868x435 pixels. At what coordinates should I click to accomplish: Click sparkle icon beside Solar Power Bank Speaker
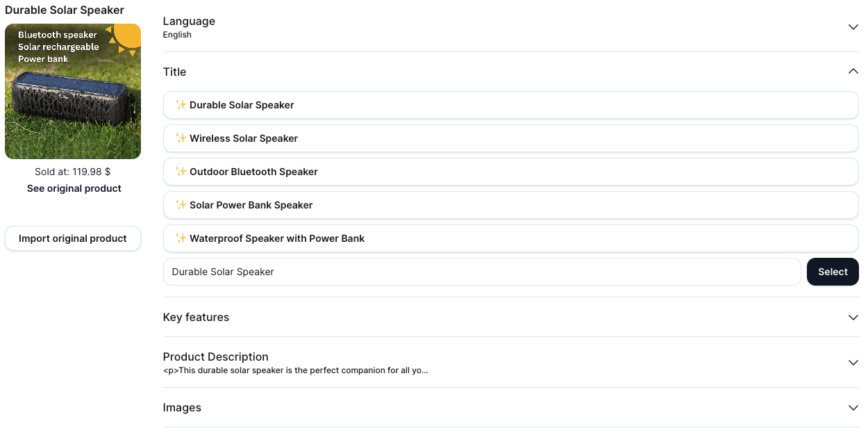(181, 205)
